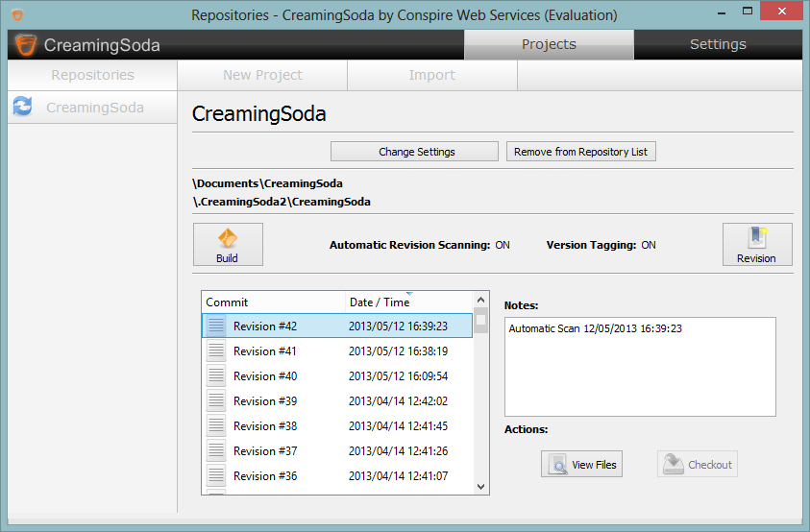Click the Revision icon button

[x=756, y=244]
